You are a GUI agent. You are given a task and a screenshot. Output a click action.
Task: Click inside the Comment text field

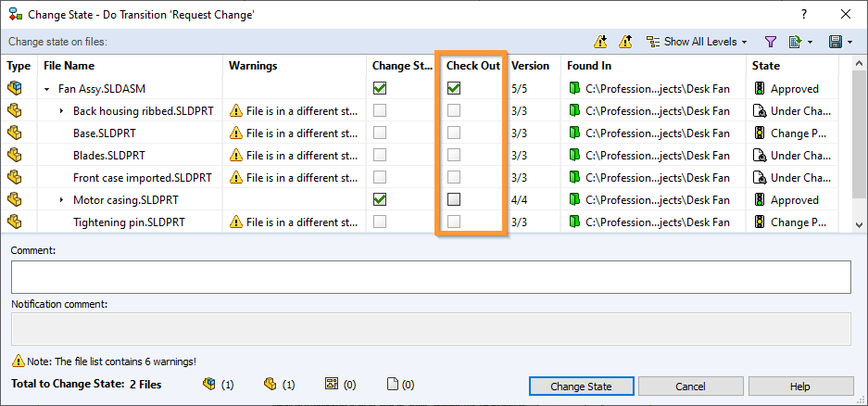click(x=431, y=277)
